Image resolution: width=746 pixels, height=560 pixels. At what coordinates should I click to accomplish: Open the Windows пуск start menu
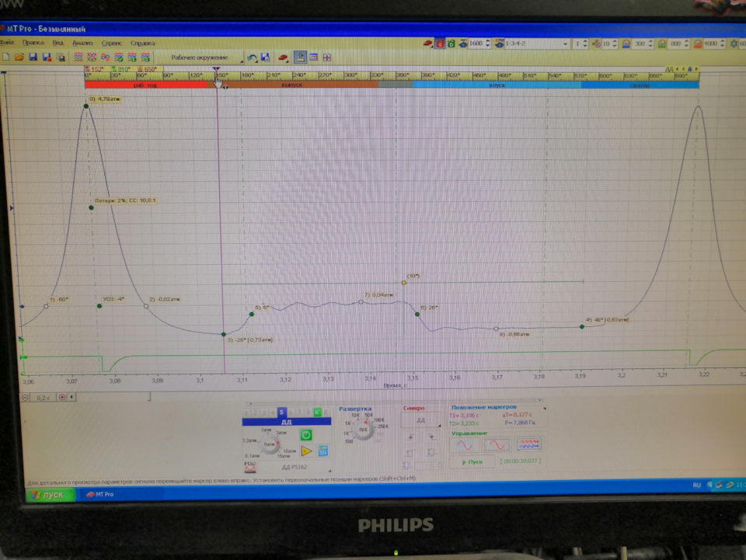(x=50, y=495)
